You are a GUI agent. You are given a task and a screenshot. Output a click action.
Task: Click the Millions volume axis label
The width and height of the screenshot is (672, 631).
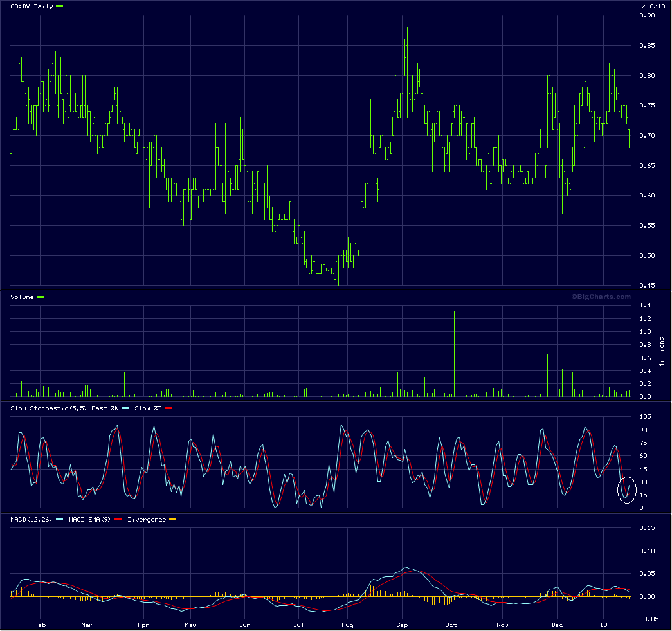pos(662,351)
